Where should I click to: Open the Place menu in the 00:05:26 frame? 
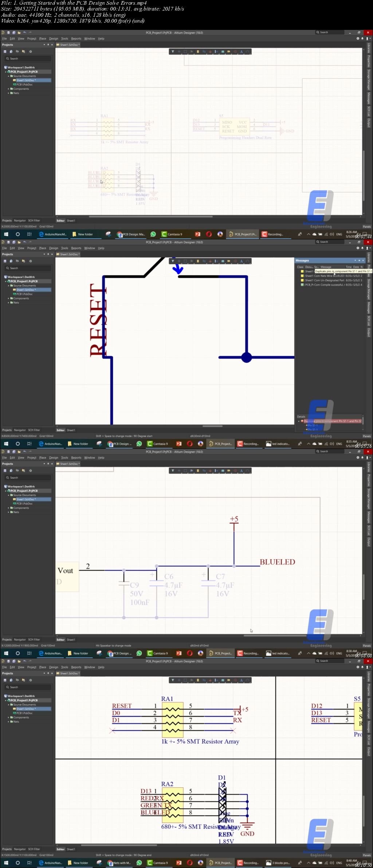click(x=43, y=248)
